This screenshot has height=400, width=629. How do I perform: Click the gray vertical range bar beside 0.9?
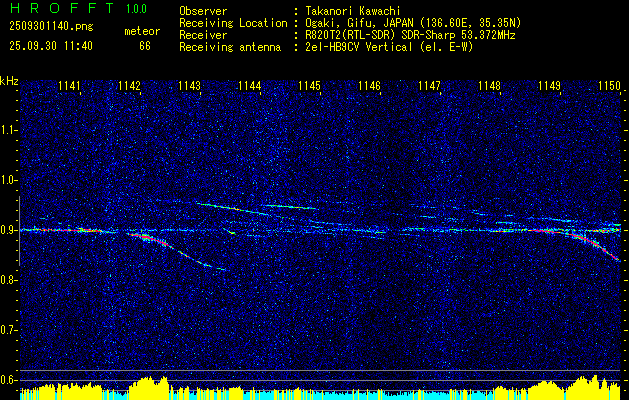tap(19, 231)
